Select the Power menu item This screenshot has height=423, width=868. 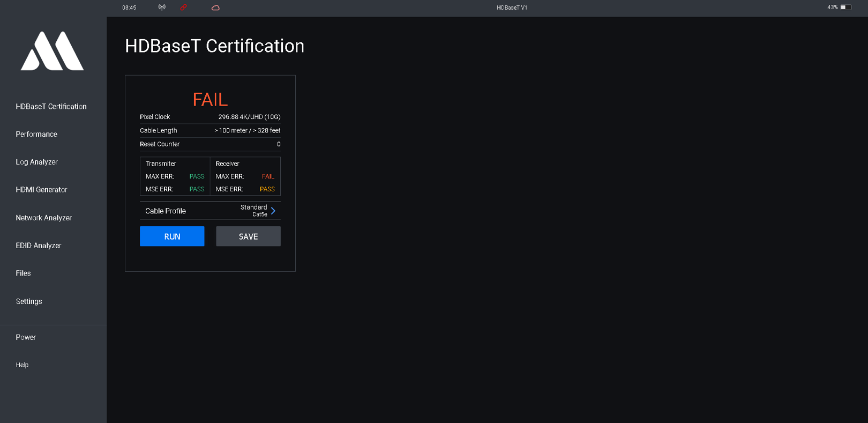tap(26, 337)
